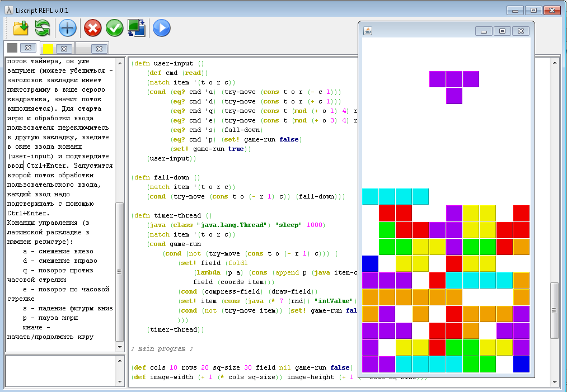Maximize the Tetris game window
Viewport: 567px width, 392px height.
(x=502, y=31)
